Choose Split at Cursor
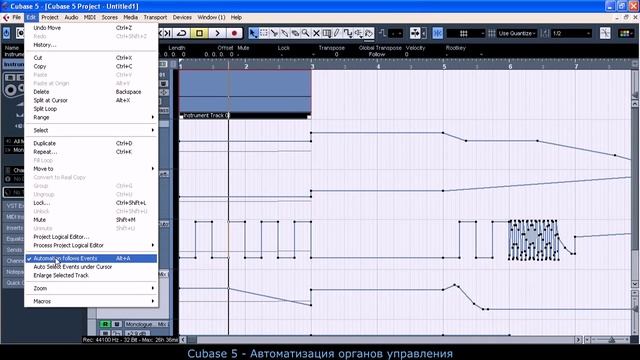This screenshot has width=640, height=360. click(x=91, y=100)
